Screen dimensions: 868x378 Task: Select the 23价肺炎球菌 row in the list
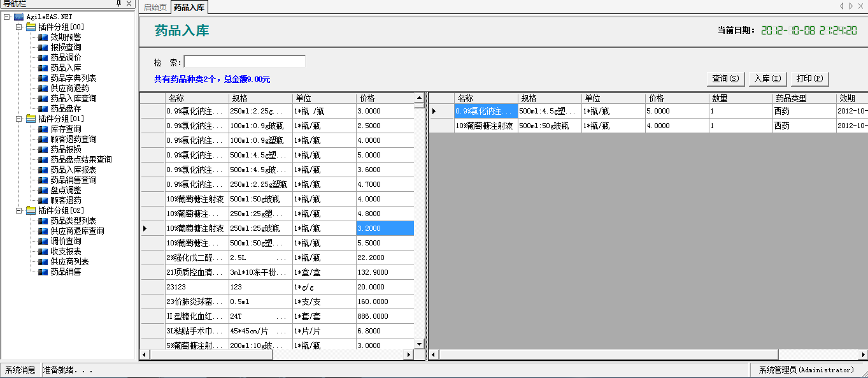point(194,302)
